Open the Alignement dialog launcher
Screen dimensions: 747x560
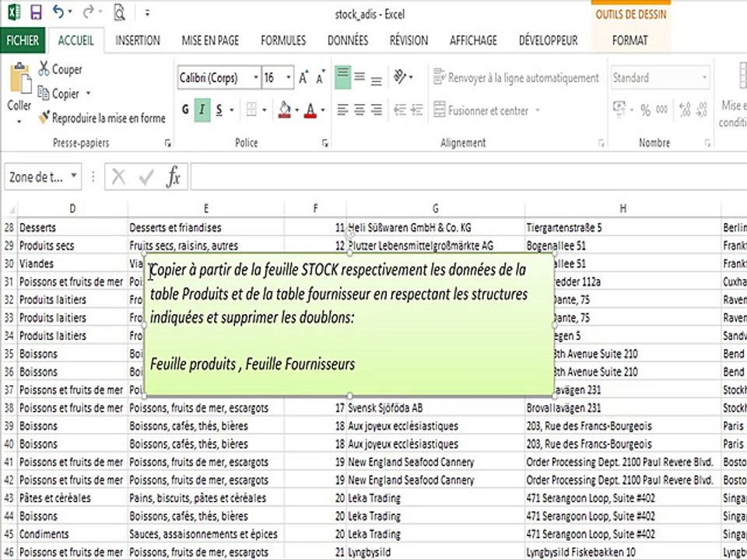[x=601, y=143]
